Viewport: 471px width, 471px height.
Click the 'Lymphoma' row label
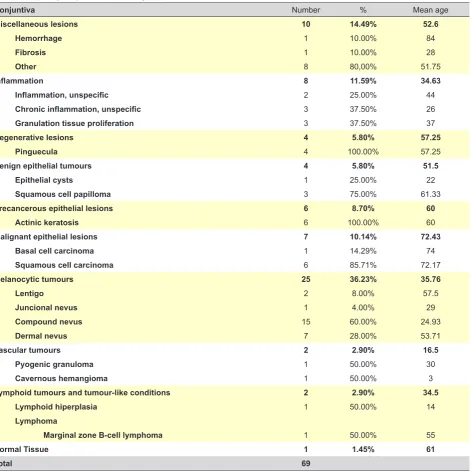36,421
